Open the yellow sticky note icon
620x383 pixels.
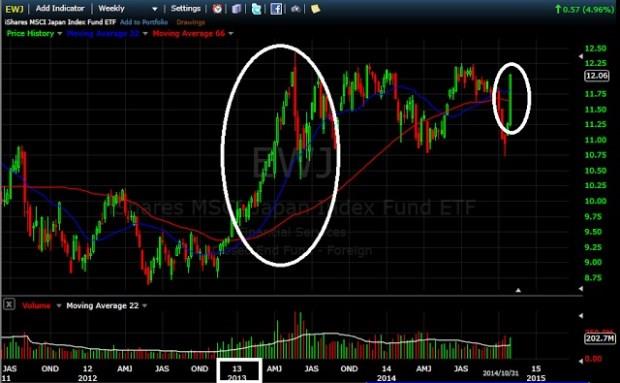point(315,8)
